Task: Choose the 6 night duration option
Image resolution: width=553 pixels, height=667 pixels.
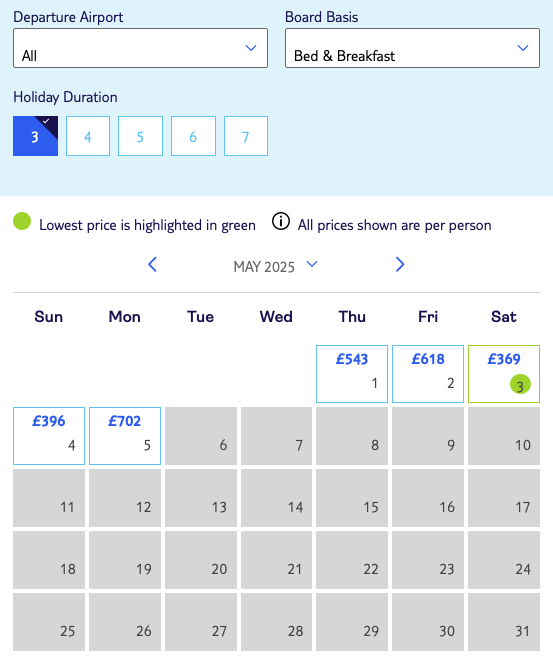Action: 193,136
